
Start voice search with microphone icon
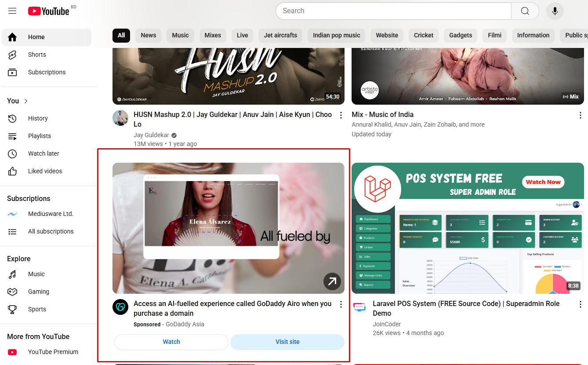point(555,11)
